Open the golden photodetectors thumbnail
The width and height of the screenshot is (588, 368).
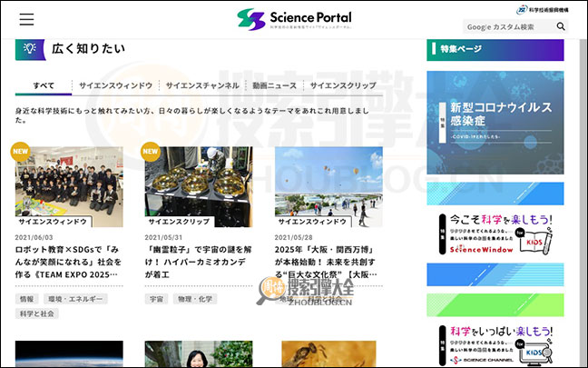199,186
